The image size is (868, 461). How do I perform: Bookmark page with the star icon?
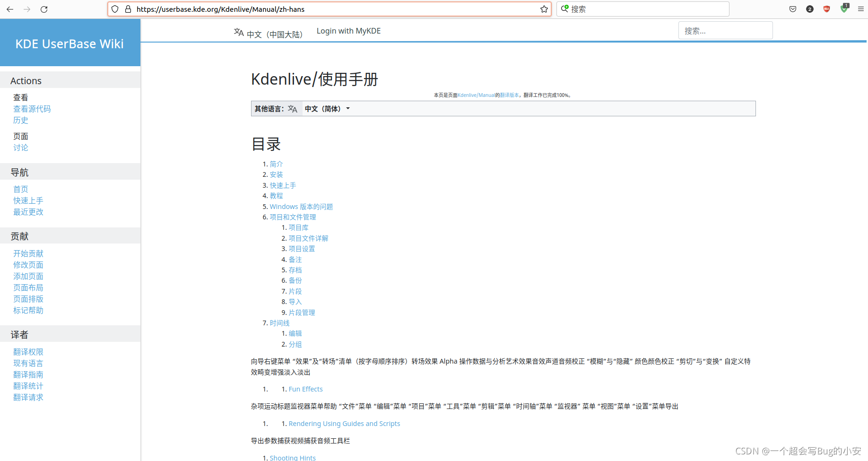544,9
